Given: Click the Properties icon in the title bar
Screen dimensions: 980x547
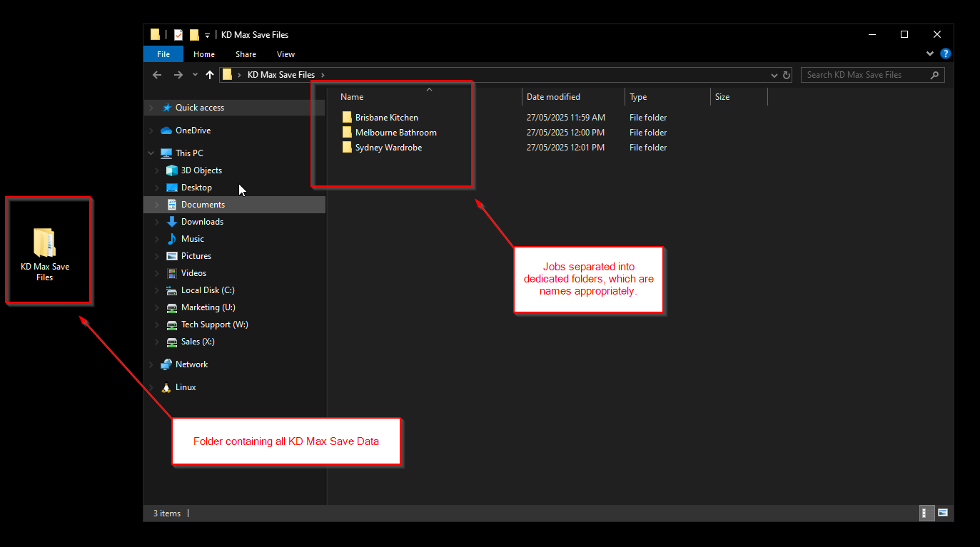Looking at the screenshot, I should pyautogui.click(x=178, y=34).
